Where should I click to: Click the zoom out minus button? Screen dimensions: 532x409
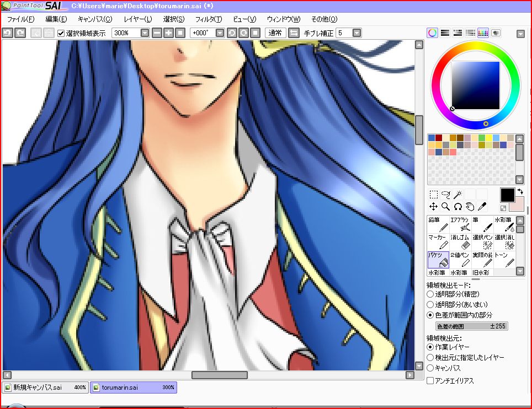(x=157, y=33)
